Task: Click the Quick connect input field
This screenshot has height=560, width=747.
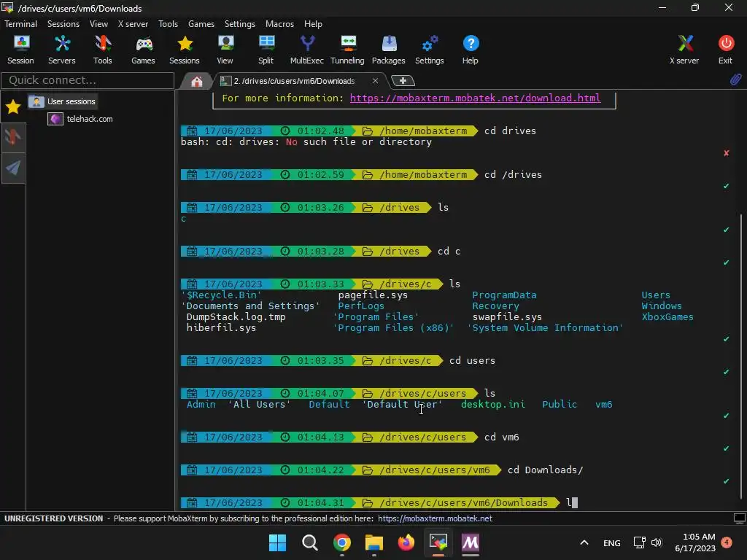Action: (88, 80)
